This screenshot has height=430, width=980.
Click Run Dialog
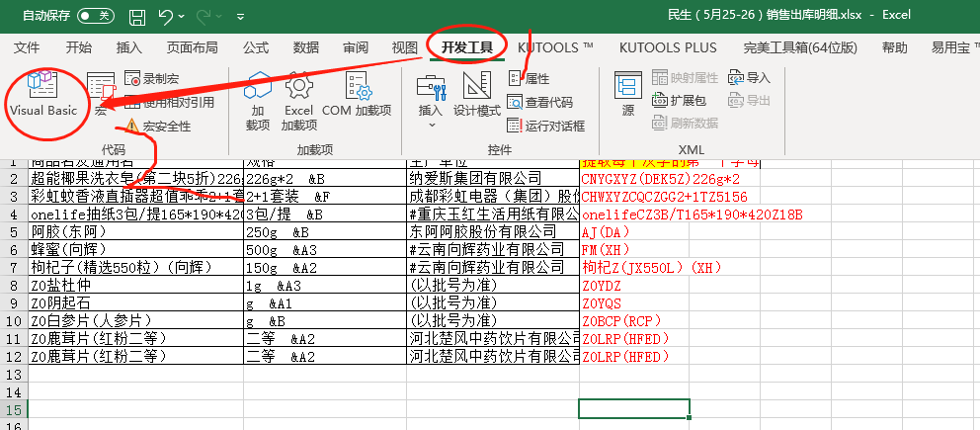click(545, 126)
